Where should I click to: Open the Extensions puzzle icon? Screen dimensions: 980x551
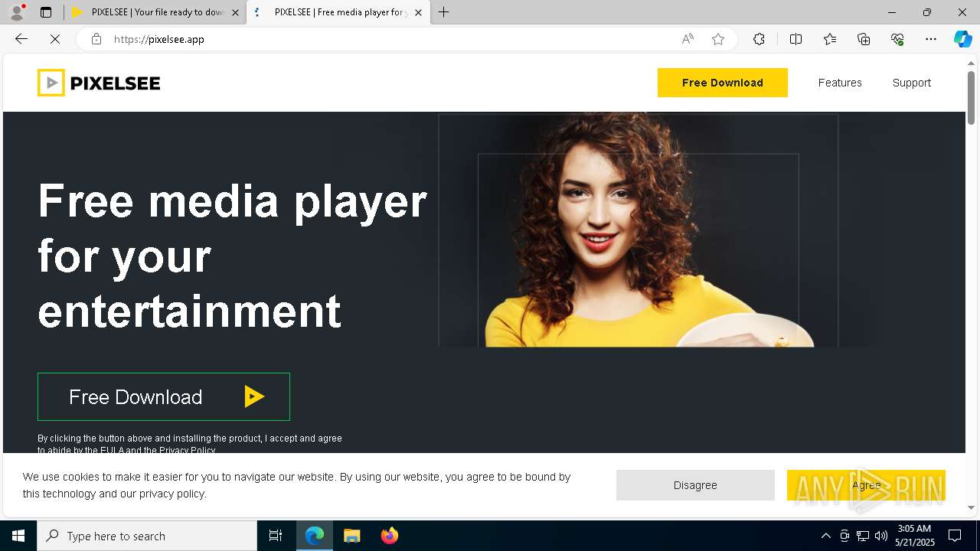pyautogui.click(x=759, y=39)
